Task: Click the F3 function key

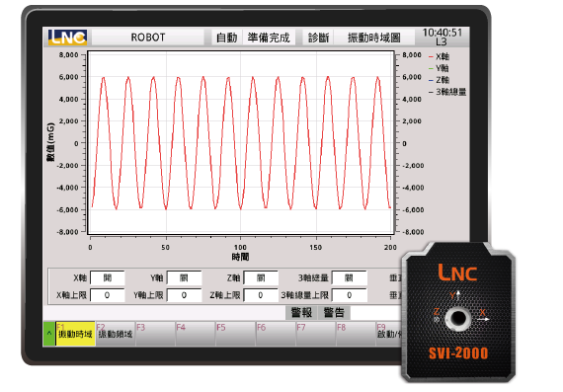Action: click(x=155, y=334)
